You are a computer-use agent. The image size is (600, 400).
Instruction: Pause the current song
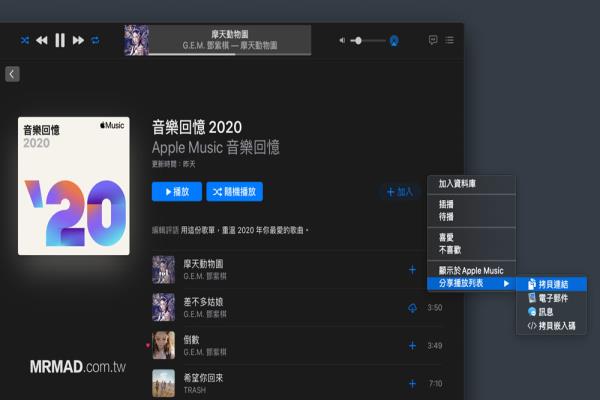coord(60,40)
